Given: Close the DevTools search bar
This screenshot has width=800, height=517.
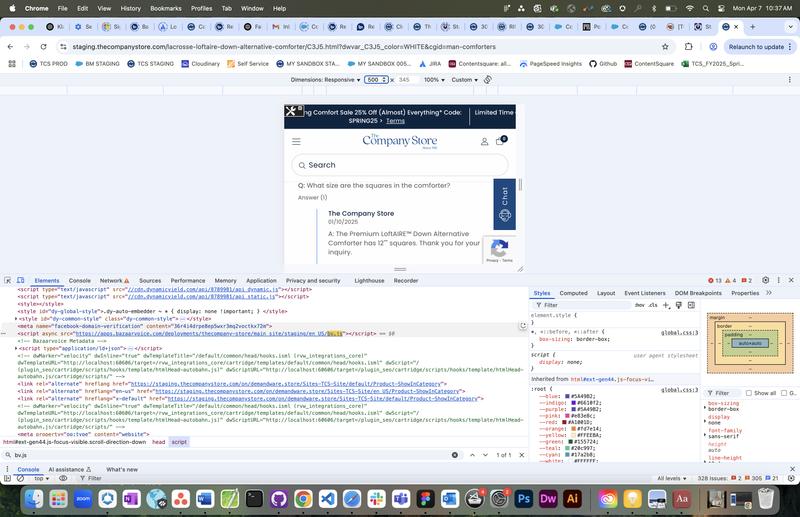Looking at the screenshot, I should [521, 455].
